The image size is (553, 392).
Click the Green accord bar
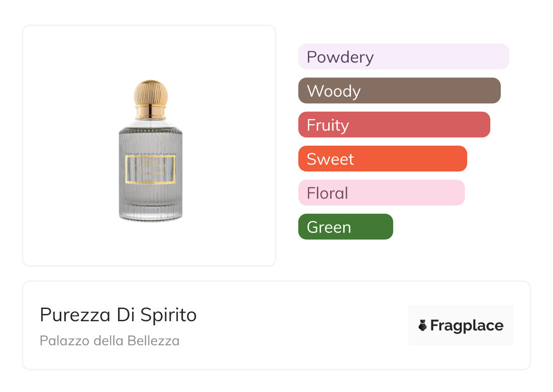pos(345,227)
